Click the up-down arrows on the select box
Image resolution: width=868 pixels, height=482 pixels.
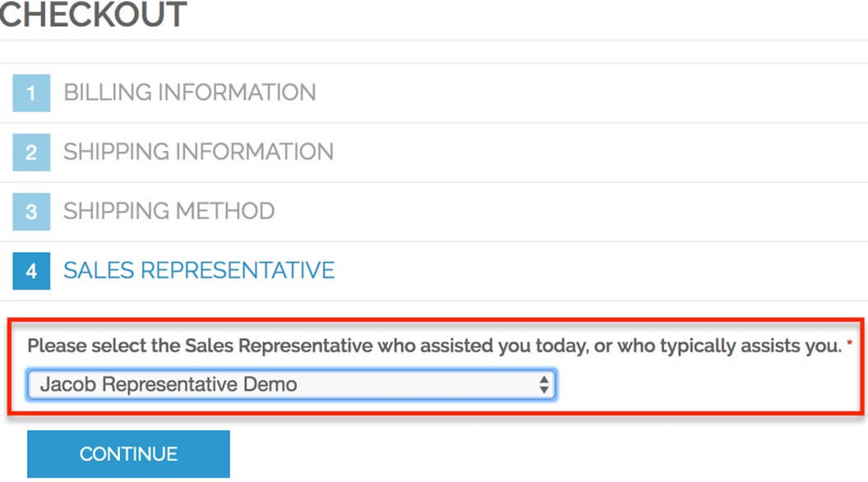coord(543,384)
